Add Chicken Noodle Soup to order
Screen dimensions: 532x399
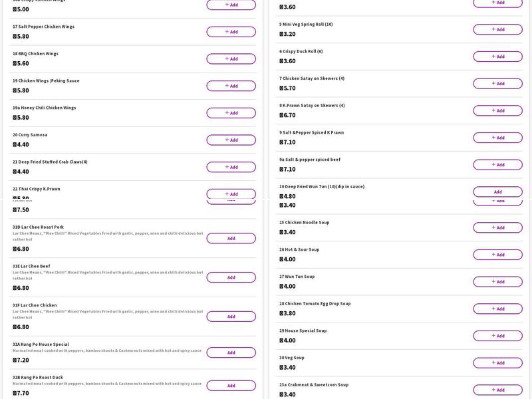click(497, 227)
